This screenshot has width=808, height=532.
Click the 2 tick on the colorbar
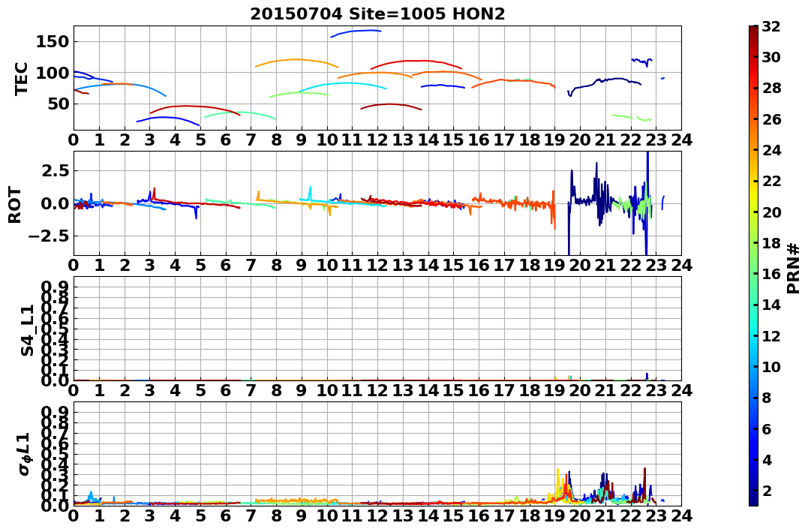point(766,490)
